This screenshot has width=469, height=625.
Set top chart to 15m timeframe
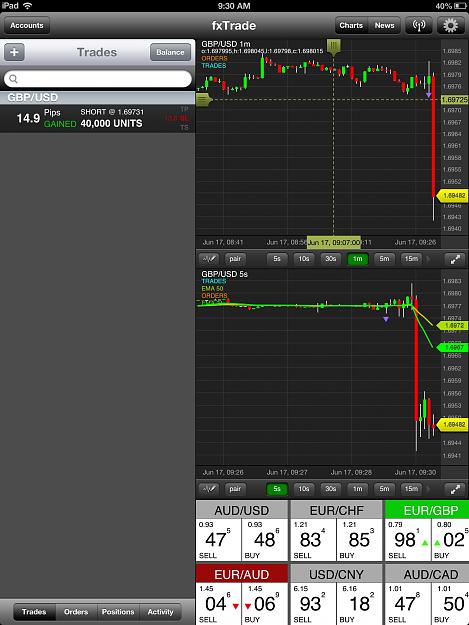tap(411, 259)
